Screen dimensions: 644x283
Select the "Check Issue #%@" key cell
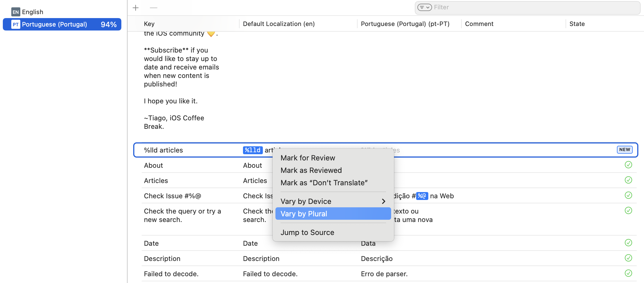pyautogui.click(x=172, y=196)
